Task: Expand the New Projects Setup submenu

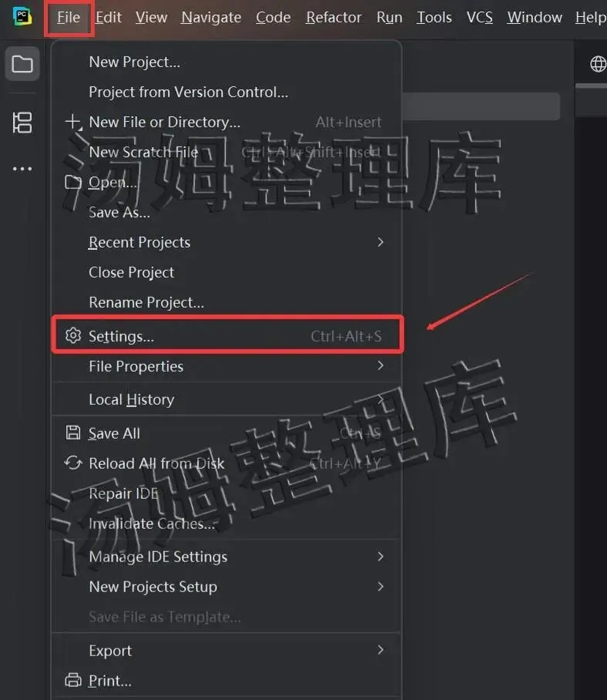Action: coord(381,587)
